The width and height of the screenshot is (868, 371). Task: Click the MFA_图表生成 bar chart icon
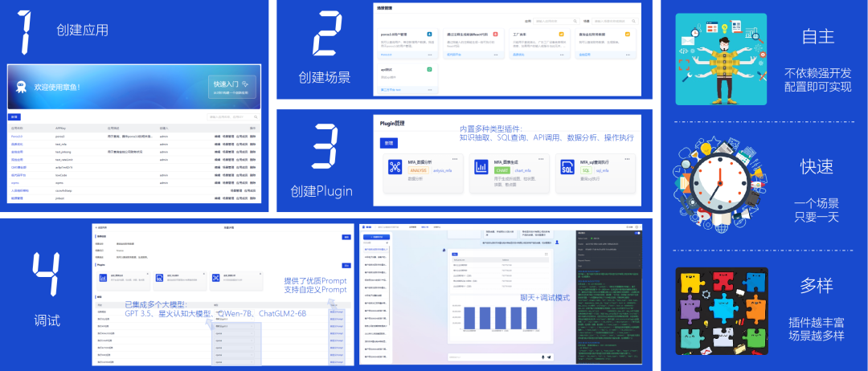point(482,168)
